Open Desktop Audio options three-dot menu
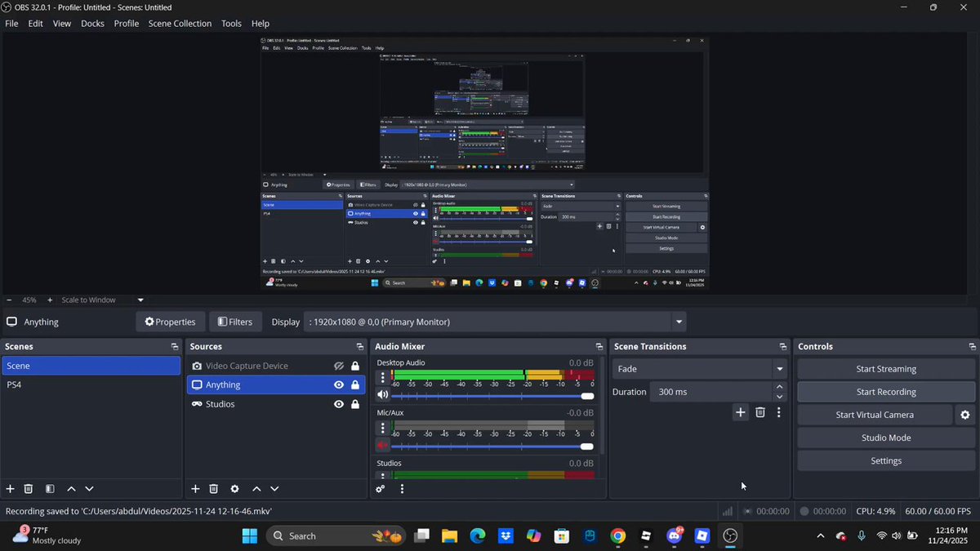The width and height of the screenshot is (980, 551). [x=382, y=377]
